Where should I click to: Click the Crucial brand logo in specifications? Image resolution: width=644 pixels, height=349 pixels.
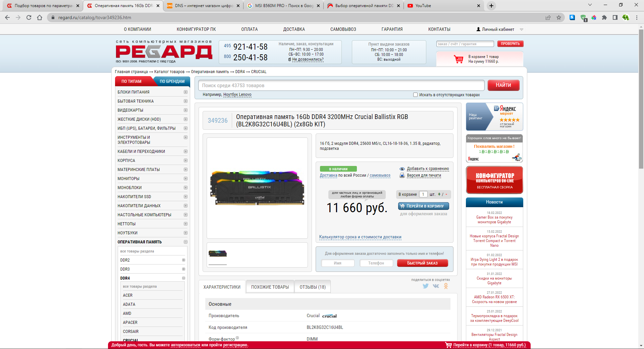click(329, 316)
